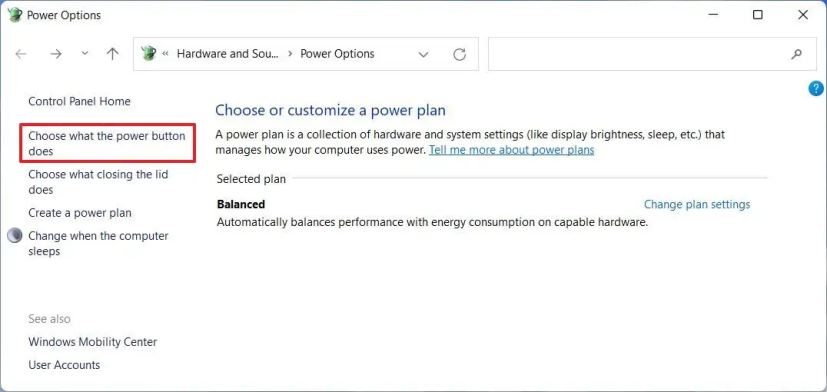Click the moon icon beside sleep settings
This screenshot has width=827, height=392.
[15, 236]
